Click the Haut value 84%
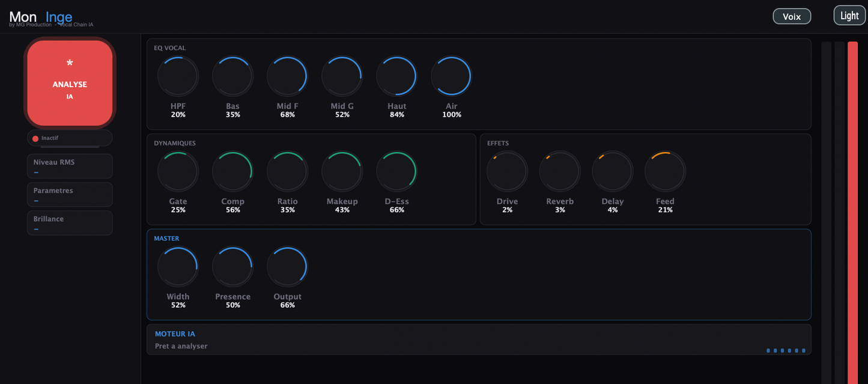Viewport: 868px width, 384px height. (x=396, y=115)
